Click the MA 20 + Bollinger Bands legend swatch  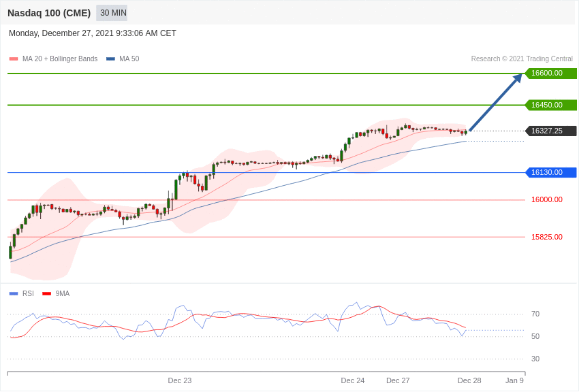click(x=14, y=59)
